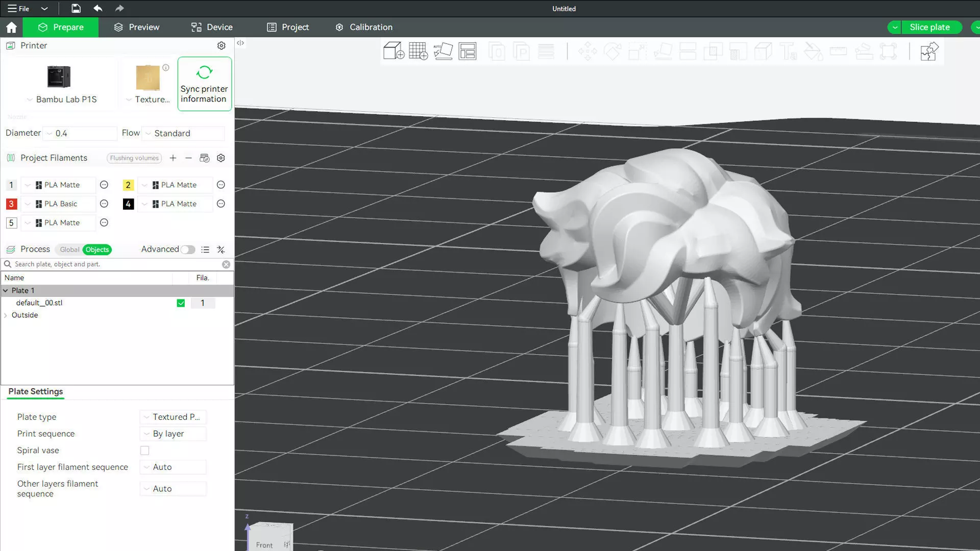Screen dimensions: 980x551
Task: Open the Calibration tab
Action: pyautogui.click(x=363, y=27)
